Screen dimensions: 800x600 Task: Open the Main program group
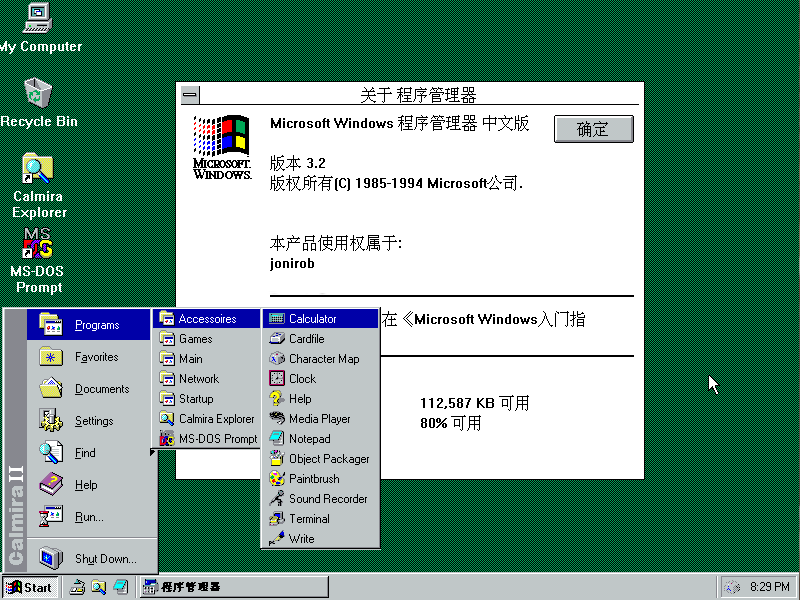point(207,359)
